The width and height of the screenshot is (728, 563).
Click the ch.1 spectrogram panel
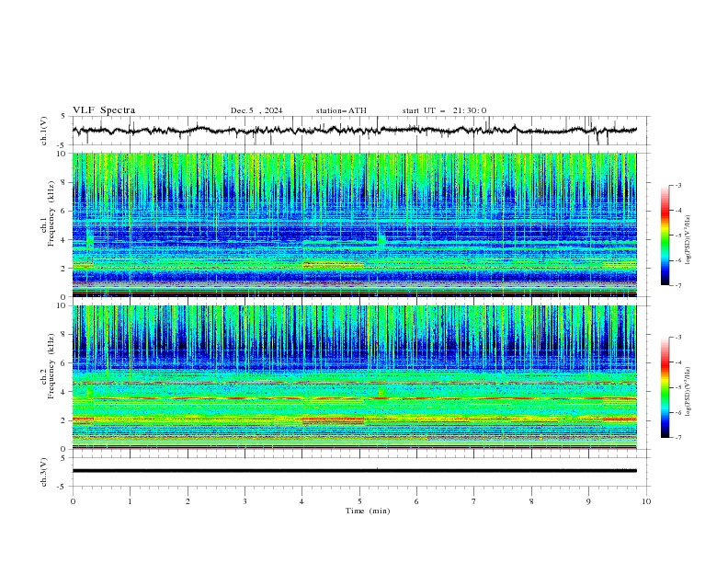354,224
